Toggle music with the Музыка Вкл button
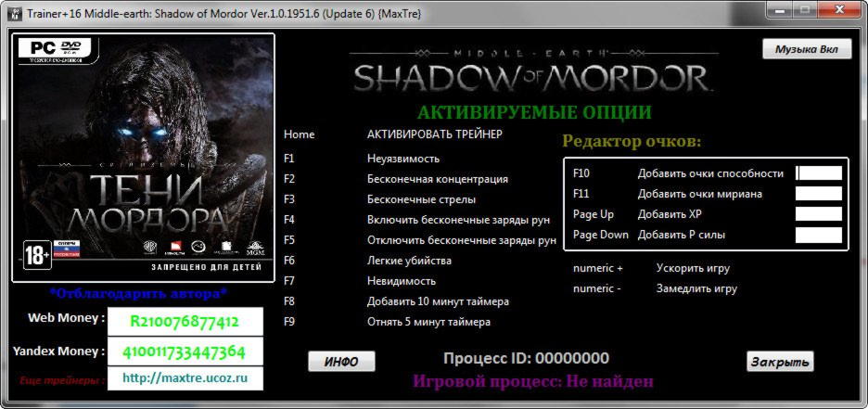This screenshot has height=409, width=868. click(807, 49)
